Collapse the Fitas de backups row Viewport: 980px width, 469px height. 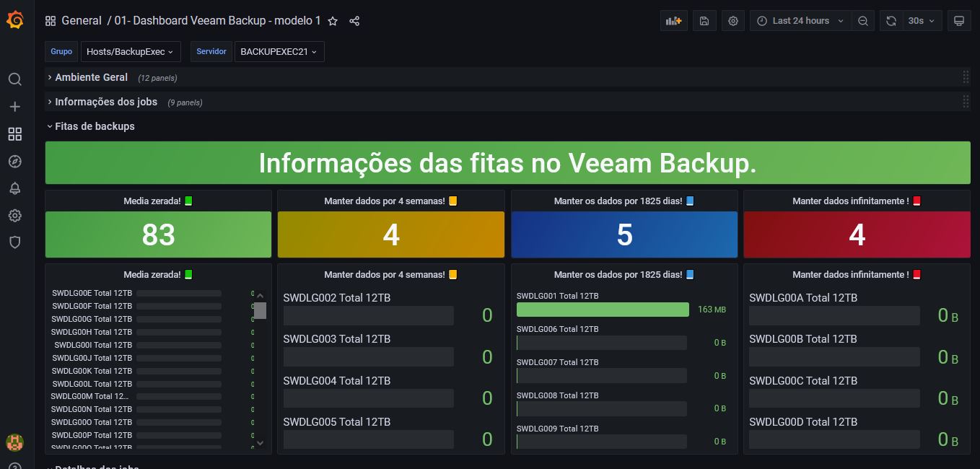click(x=95, y=126)
